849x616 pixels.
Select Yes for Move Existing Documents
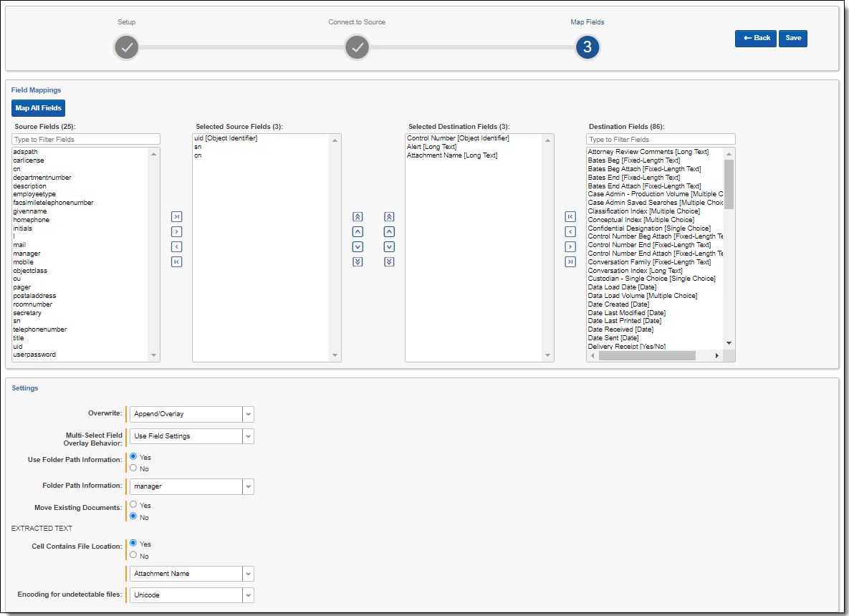133,505
